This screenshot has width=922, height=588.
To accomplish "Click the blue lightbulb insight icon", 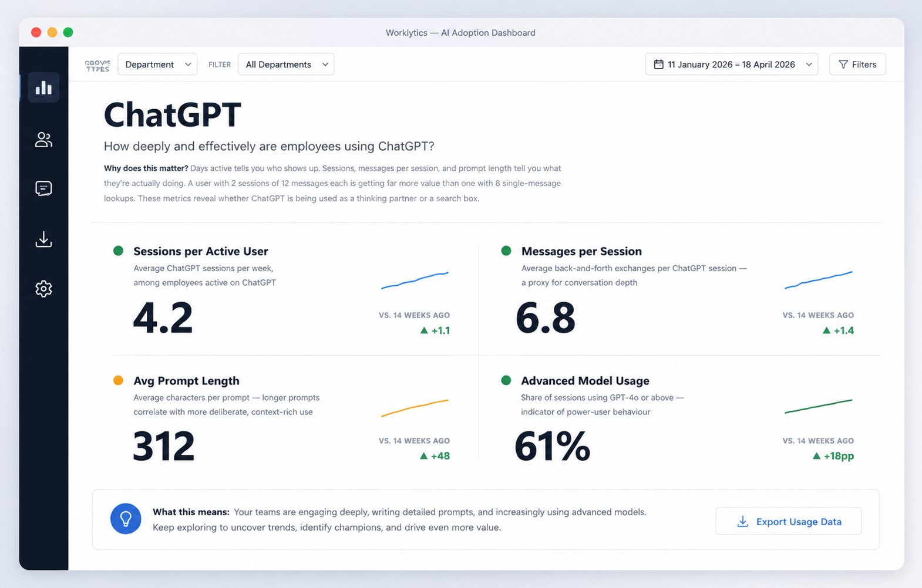I will pyautogui.click(x=126, y=519).
